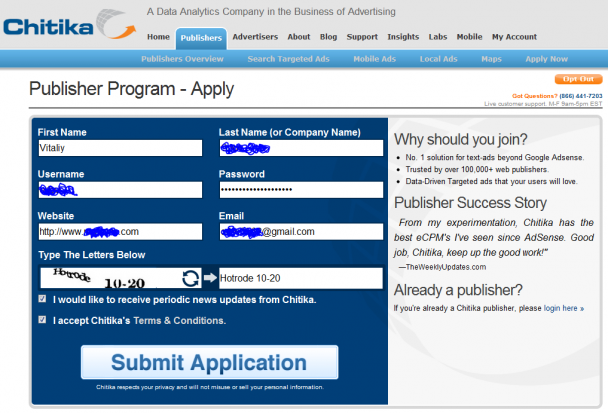
Task: Click the Apply Now link
Action: (x=546, y=59)
